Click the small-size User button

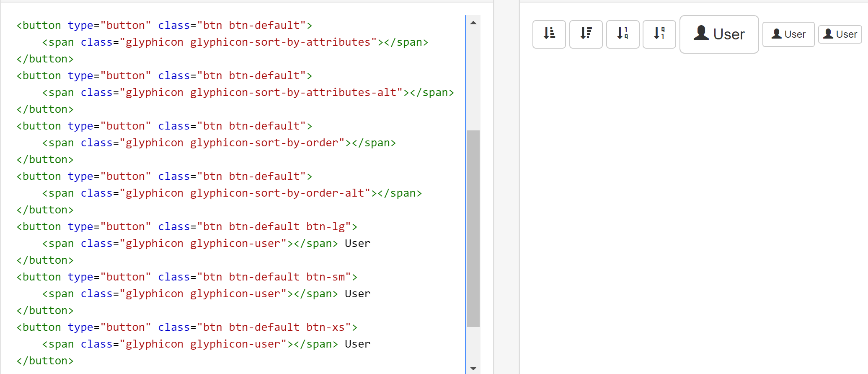click(x=788, y=34)
